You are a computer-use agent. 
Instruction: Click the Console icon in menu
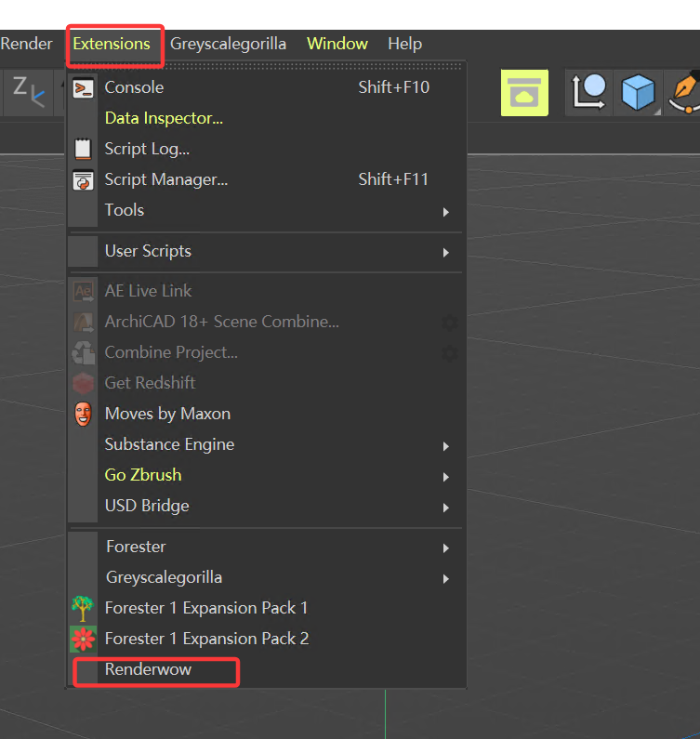[83, 88]
